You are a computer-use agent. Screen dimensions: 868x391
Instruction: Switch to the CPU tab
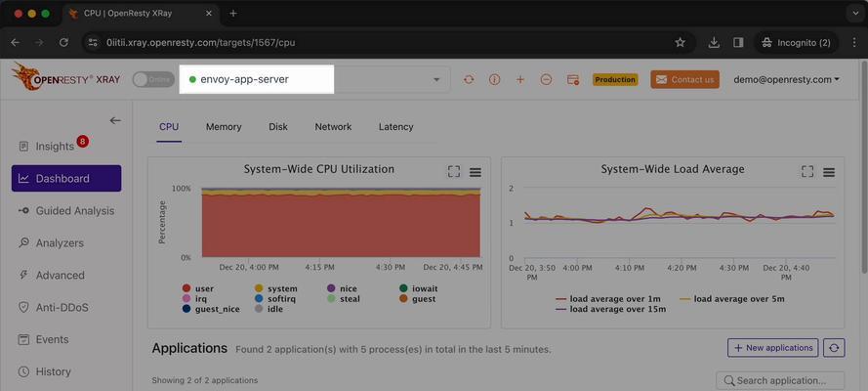(x=169, y=127)
